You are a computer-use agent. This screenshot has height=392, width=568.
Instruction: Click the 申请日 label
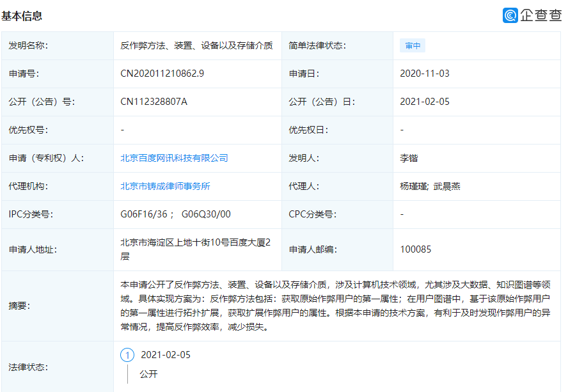(304, 74)
